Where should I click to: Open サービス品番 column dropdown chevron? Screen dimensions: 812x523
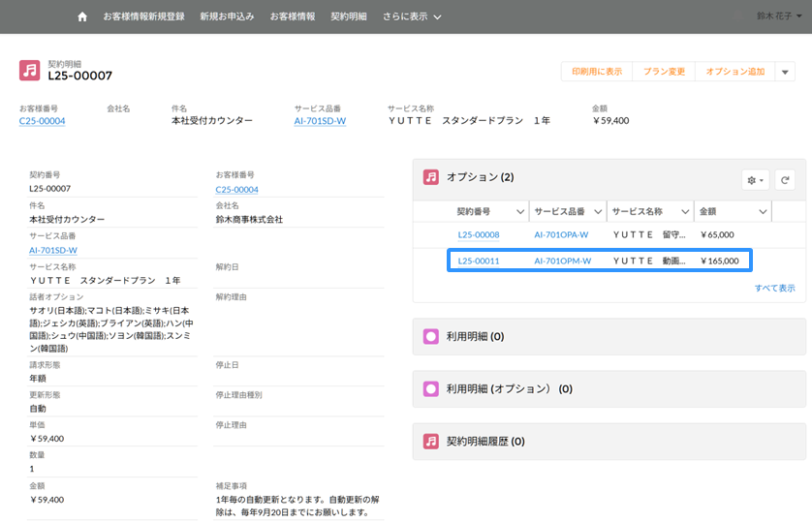pos(599,211)
